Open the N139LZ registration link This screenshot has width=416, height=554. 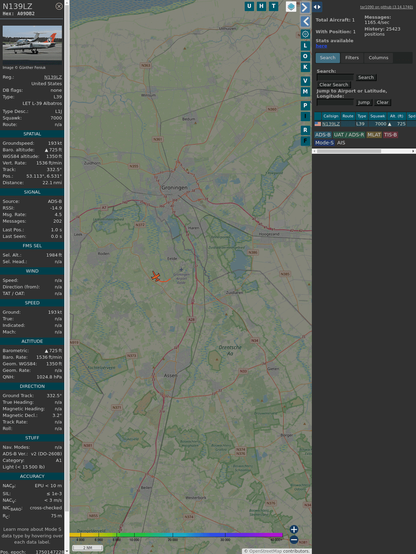[x=53, y=77]
